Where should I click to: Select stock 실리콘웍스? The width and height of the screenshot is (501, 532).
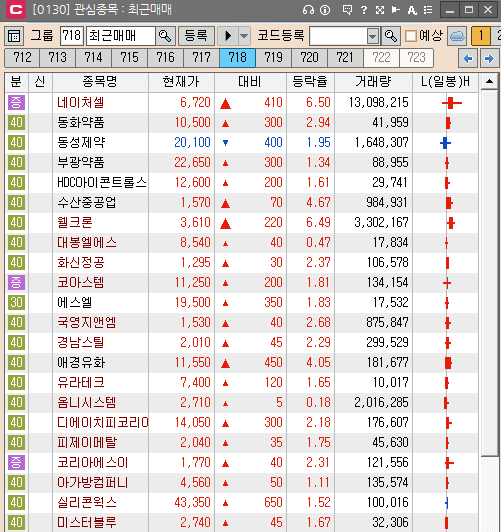(x=86, y=502)
